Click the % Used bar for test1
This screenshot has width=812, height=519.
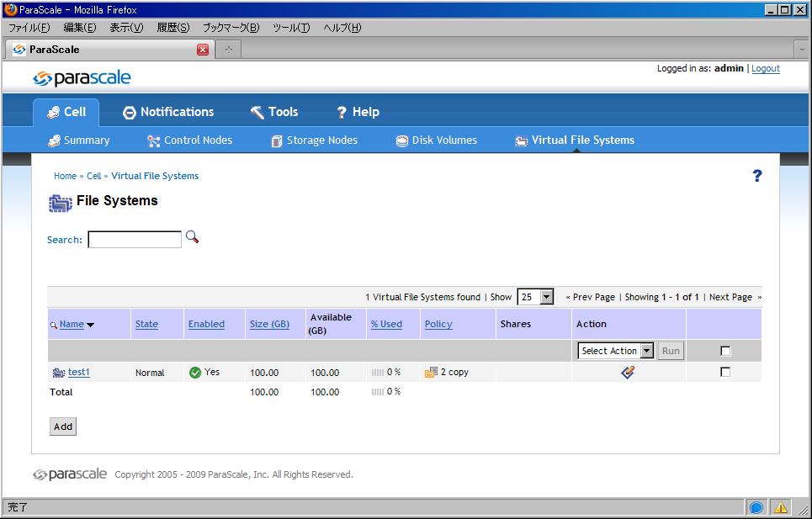[x=377, y=372]
